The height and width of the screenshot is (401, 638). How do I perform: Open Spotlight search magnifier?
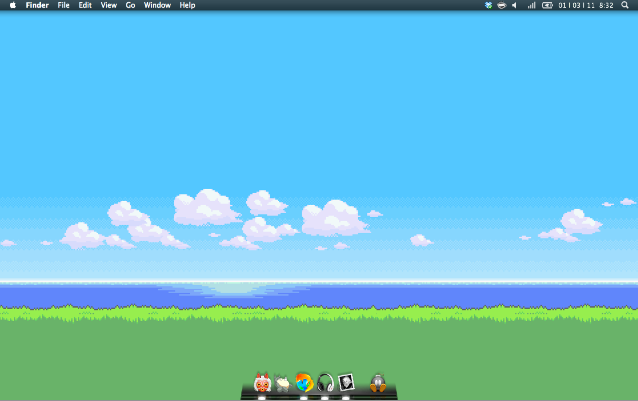point(625,5)
